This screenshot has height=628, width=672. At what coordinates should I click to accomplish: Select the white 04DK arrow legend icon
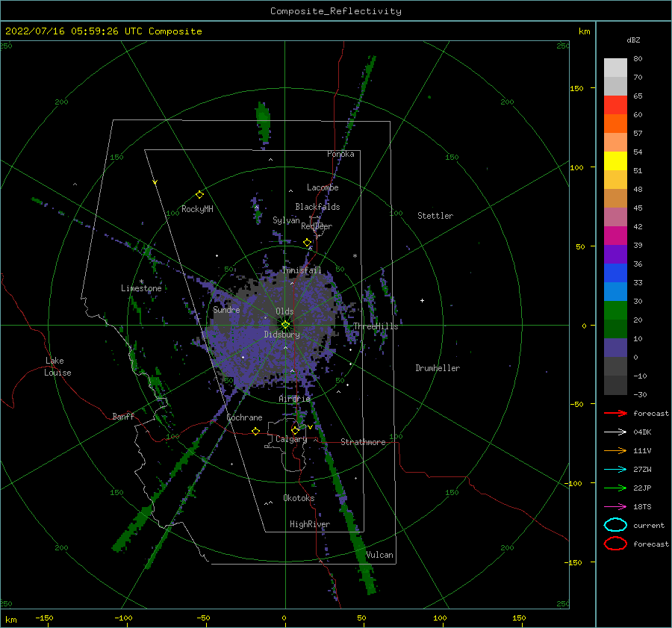tap(615, 432)
